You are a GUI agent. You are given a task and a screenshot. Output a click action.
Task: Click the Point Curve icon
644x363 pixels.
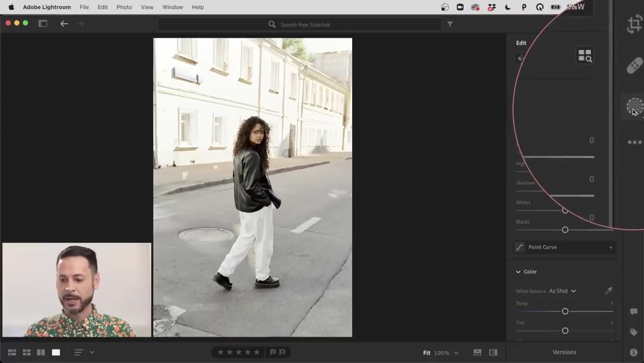(519, 247)
